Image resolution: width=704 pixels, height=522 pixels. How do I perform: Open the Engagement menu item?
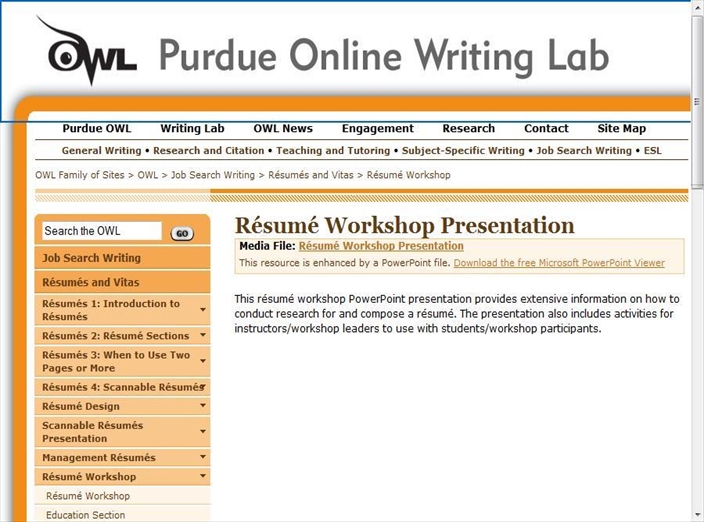click(x=378, y=129)
